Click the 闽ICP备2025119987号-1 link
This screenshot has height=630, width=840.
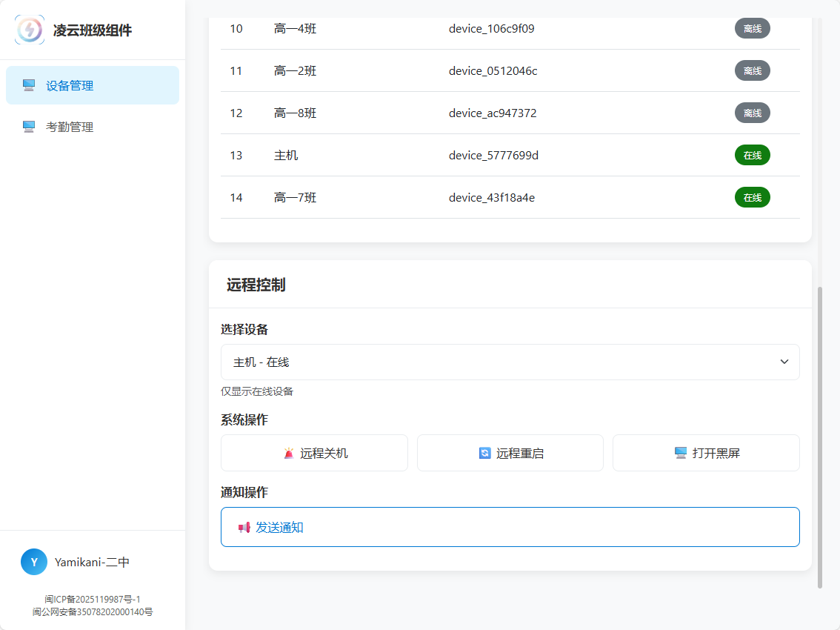[x=93, y=599]
